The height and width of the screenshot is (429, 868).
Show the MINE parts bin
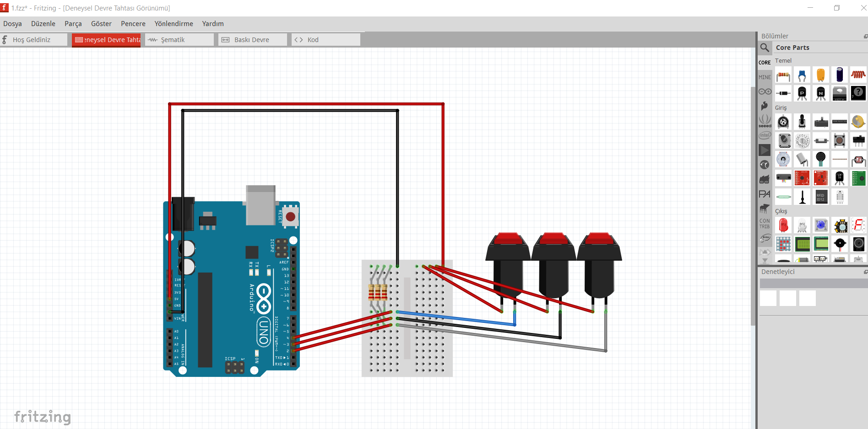point(765,76)
